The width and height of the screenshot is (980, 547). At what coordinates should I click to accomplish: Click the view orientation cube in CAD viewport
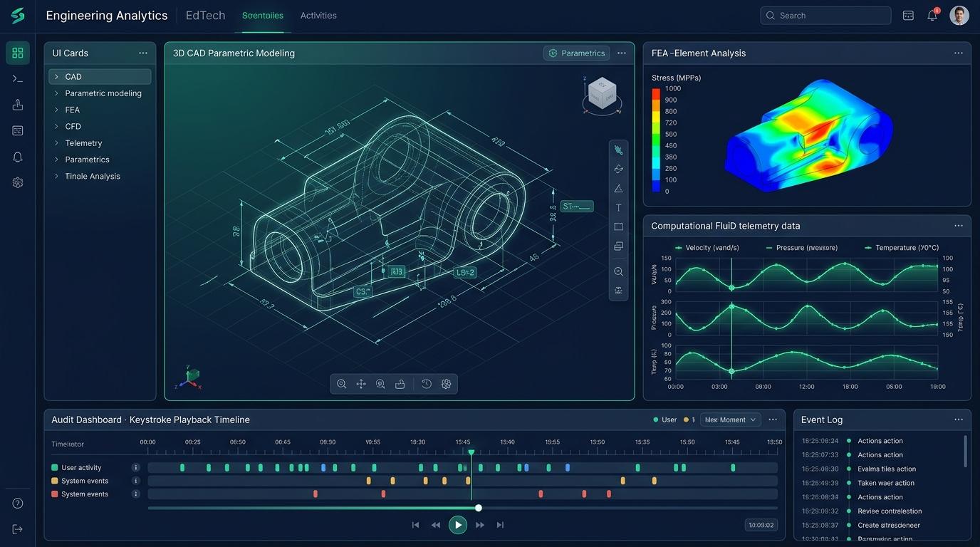(602, 94)
